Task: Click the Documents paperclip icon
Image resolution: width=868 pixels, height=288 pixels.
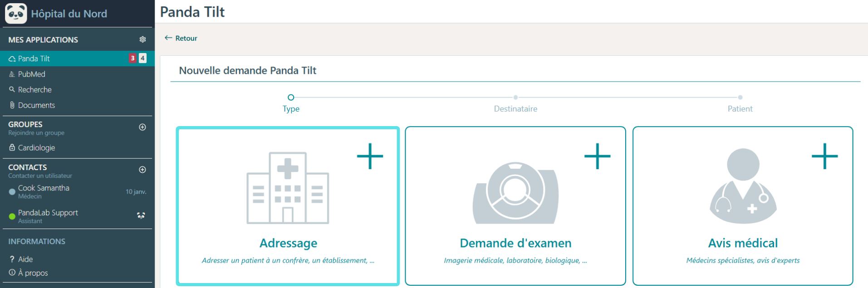Action: [12, 105]
